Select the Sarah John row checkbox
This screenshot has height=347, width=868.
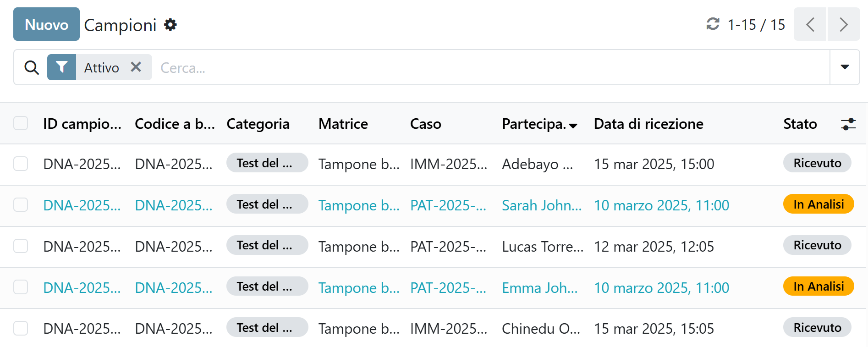coord(21,205)
